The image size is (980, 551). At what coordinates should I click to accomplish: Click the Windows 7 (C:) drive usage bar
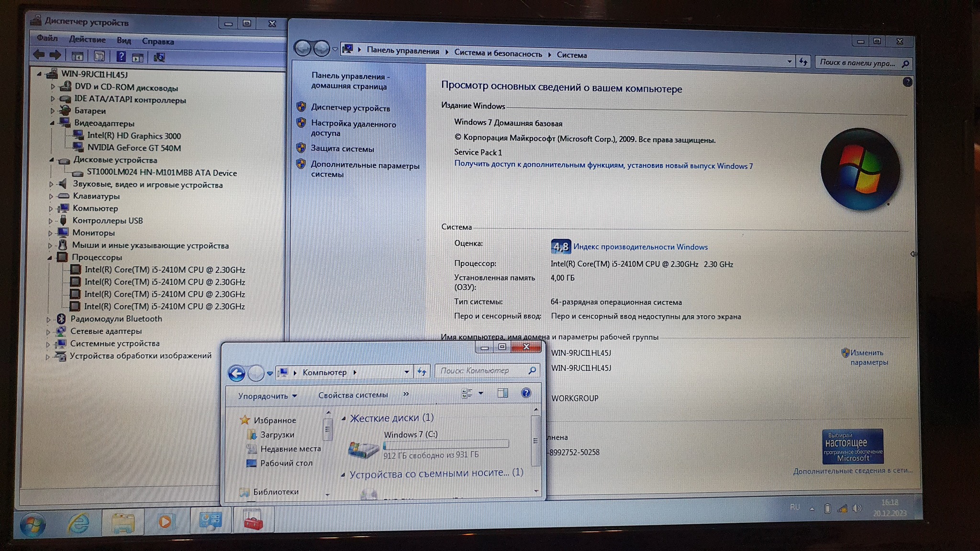point(445,445)
